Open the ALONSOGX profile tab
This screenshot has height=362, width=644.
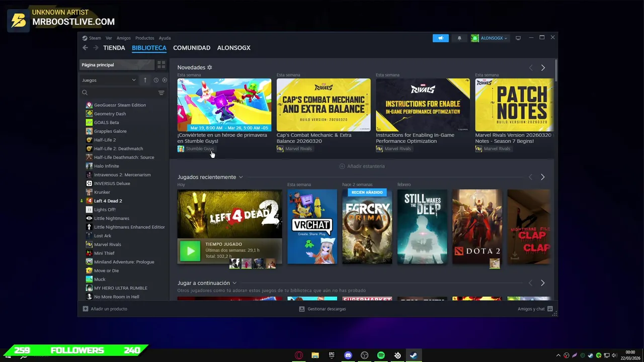pyautogui.click(x=233, y=48)
